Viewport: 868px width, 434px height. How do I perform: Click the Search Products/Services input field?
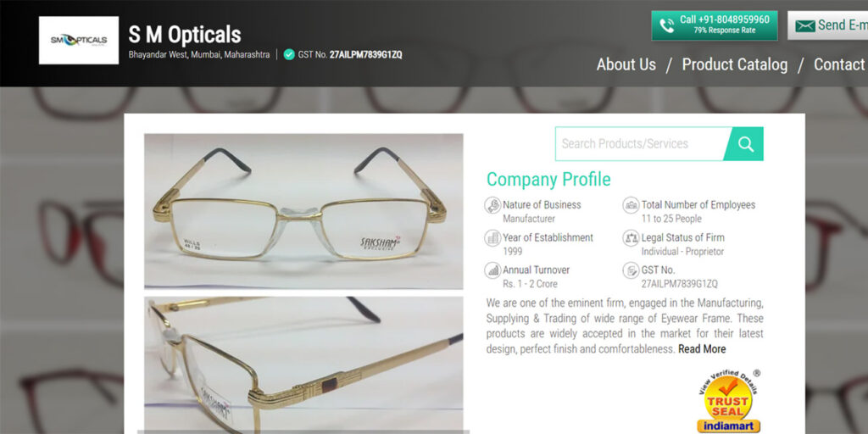coord(643,144)
